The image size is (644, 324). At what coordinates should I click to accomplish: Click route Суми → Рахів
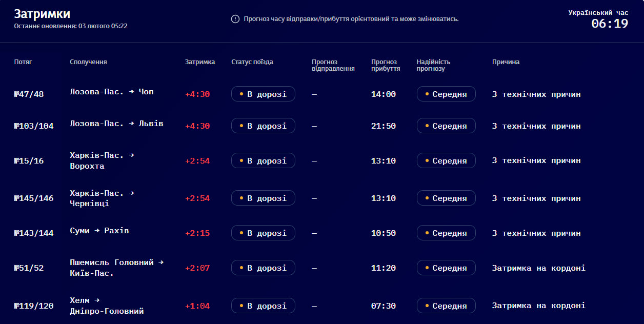coord(99,231)
